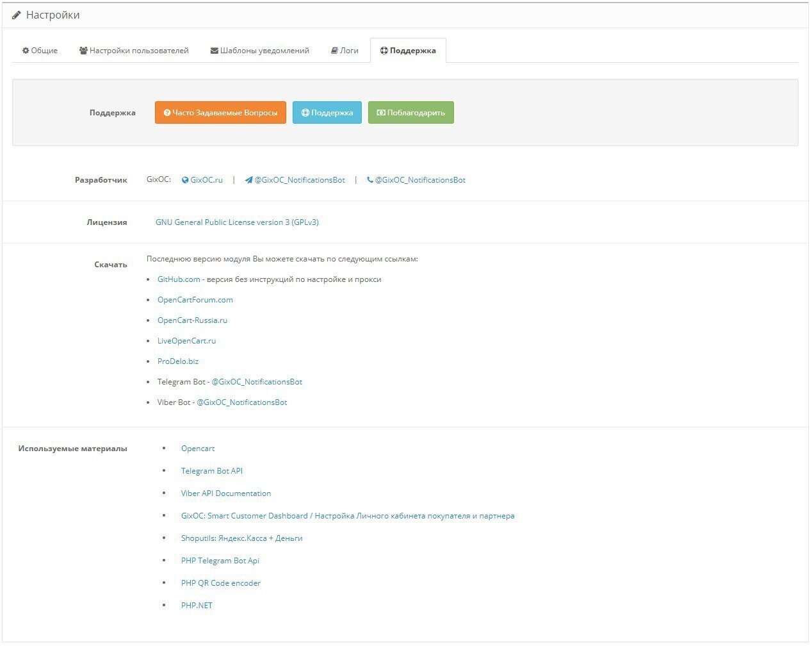
Task: Click the Viber phone icon
Action: [x=369, y=180]
